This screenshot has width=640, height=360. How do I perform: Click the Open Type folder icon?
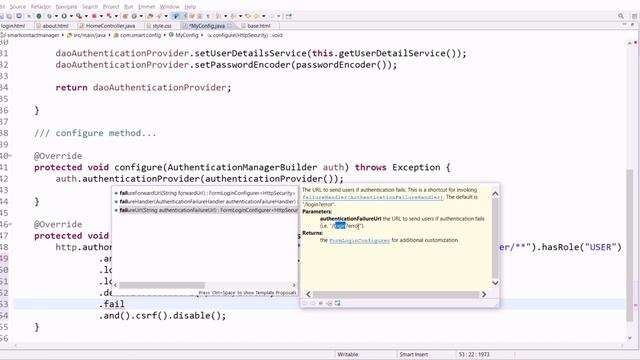pyautogui.click(x=150, y=16)
